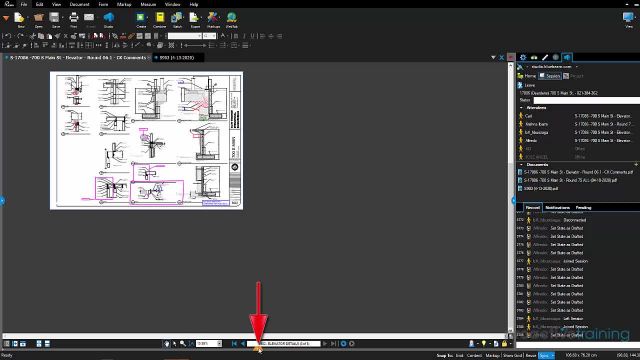Click the Create PDF icon
Screen dimensions: 640x360
point(141,18)
